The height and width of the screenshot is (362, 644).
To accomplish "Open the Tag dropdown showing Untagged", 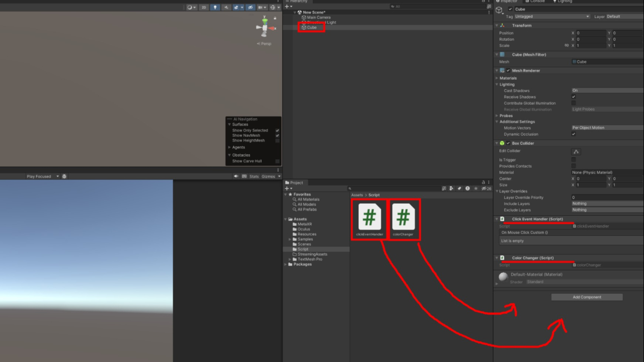I will point(551,17).
